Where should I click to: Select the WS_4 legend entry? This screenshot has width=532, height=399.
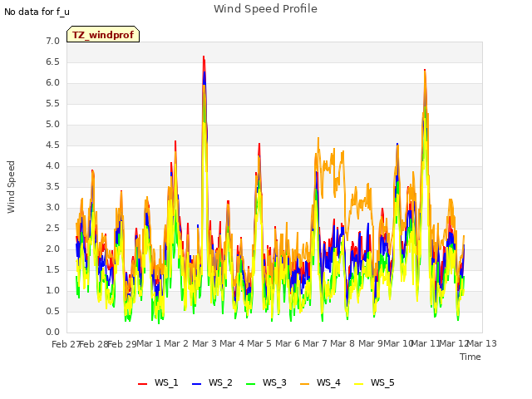(x=320, y=382)
